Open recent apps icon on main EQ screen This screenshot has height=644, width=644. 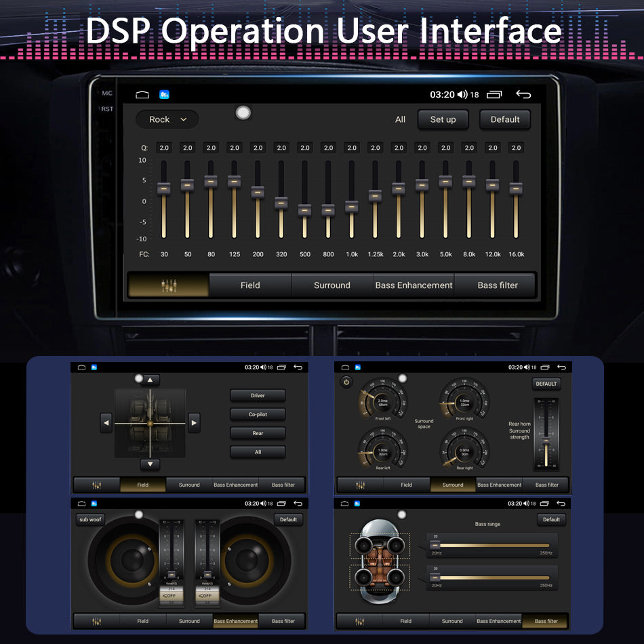[x=494, y=94]
